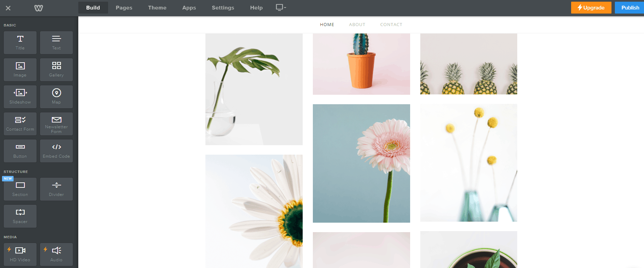Open the device preview dropdown
The height and width of the screenshot is (268, 644).
(x=281, y=7)
